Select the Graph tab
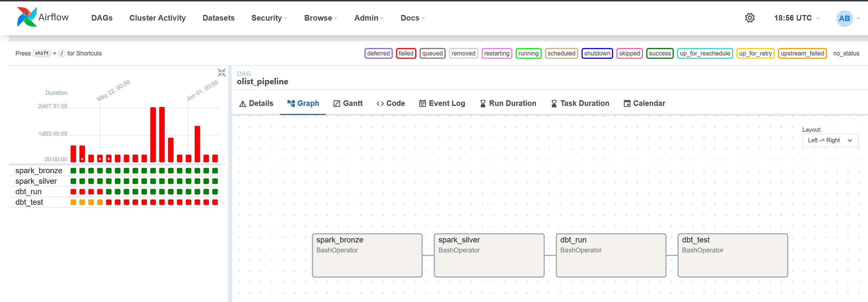Viewport: 868px width, 302px height. click(x=303, y=104)
